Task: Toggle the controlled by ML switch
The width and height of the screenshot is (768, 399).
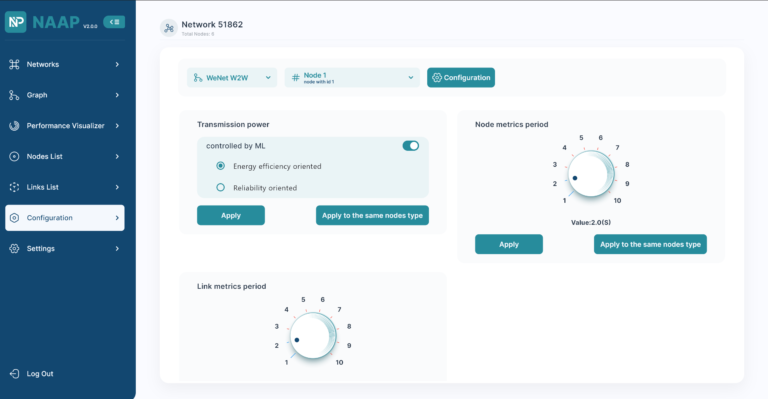Action: pos(410,146)
